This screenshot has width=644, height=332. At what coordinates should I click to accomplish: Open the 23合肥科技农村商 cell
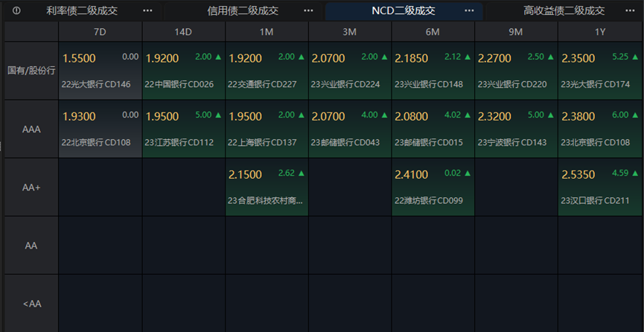click(x=267, y=188)
